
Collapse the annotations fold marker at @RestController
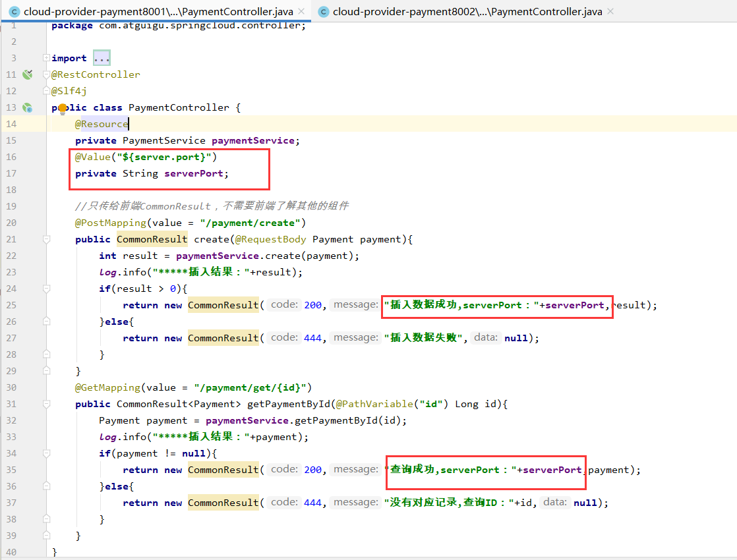46,74
